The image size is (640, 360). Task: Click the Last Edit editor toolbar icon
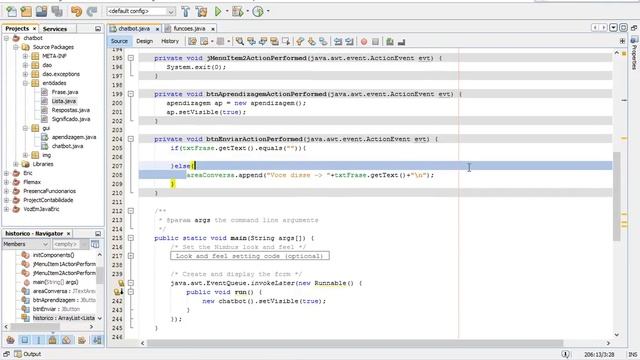[192, 41]
